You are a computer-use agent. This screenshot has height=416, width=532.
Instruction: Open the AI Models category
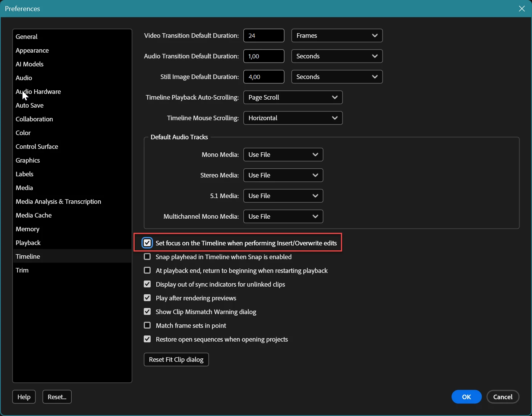(72, 64)
